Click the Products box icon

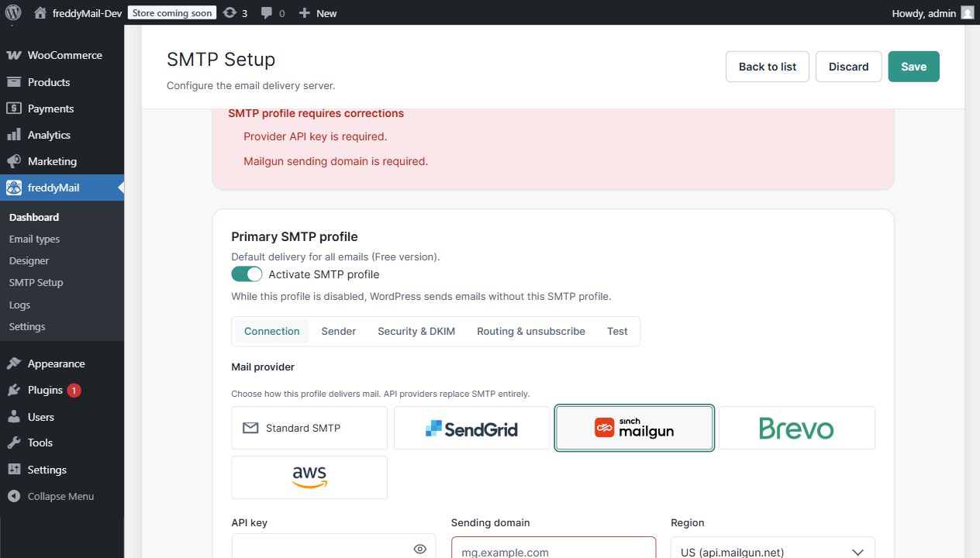point(13,82)
